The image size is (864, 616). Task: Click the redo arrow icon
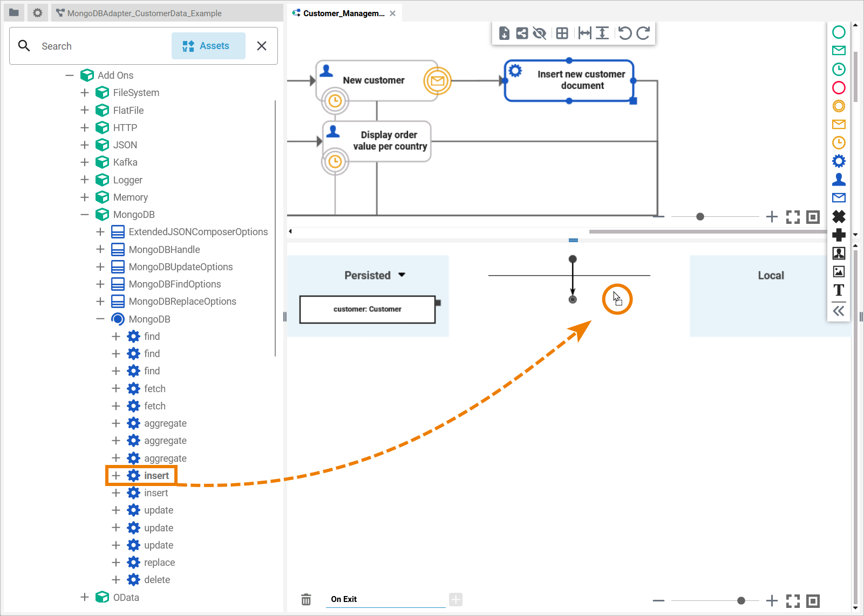click(x=643, y=33)
